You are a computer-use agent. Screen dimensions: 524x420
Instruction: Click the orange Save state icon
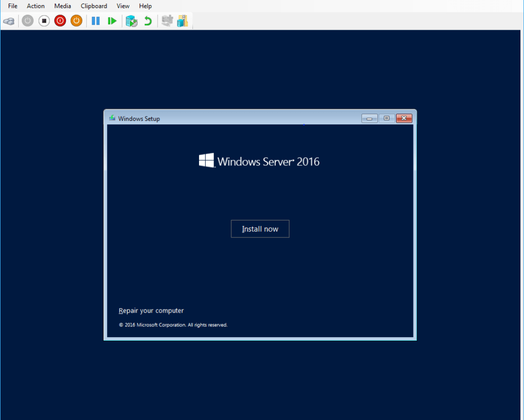[x=77, y=20]
